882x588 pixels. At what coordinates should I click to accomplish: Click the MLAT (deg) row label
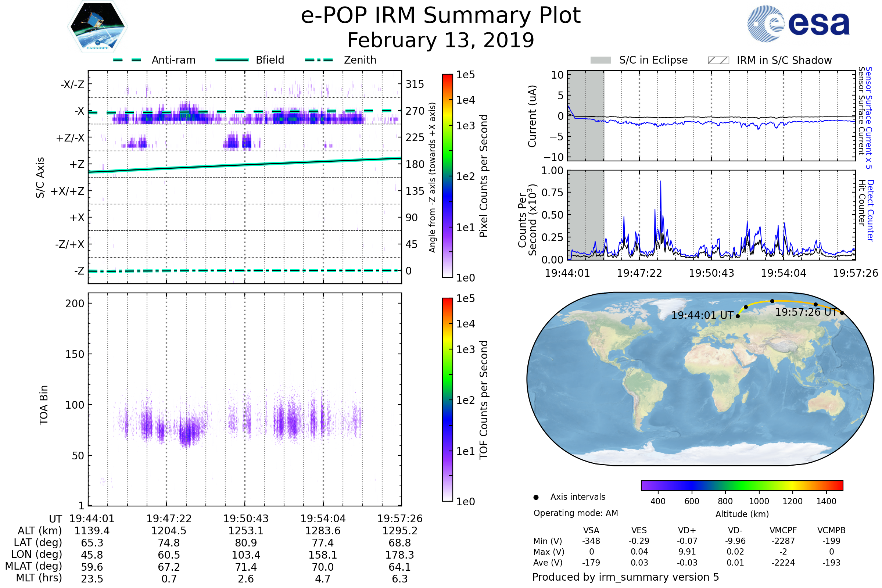(x=34, y=566)
